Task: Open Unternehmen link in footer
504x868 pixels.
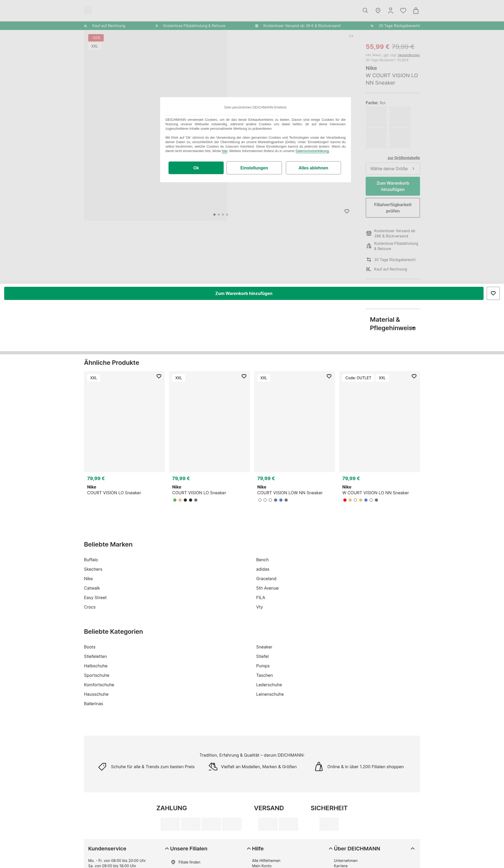Action: [346, 860]
